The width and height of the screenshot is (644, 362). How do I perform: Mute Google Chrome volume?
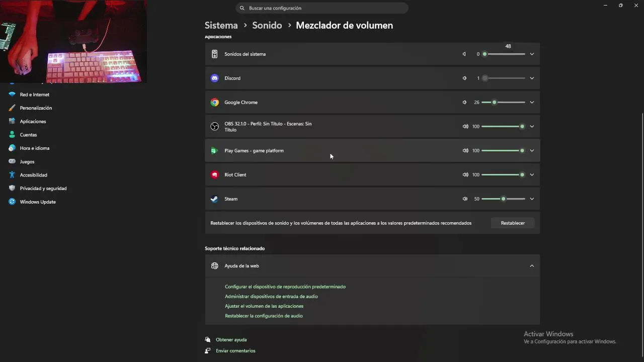coord(464,103)
